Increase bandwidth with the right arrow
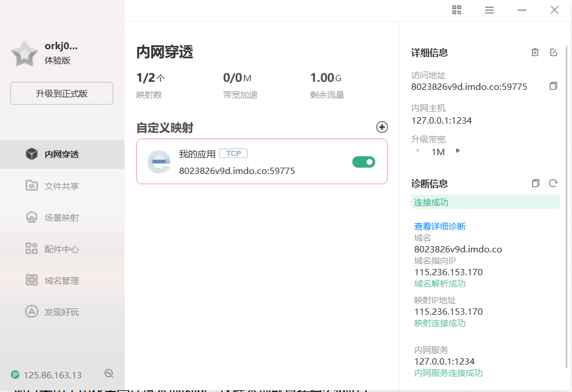572x392 pixels. [458, 151]
